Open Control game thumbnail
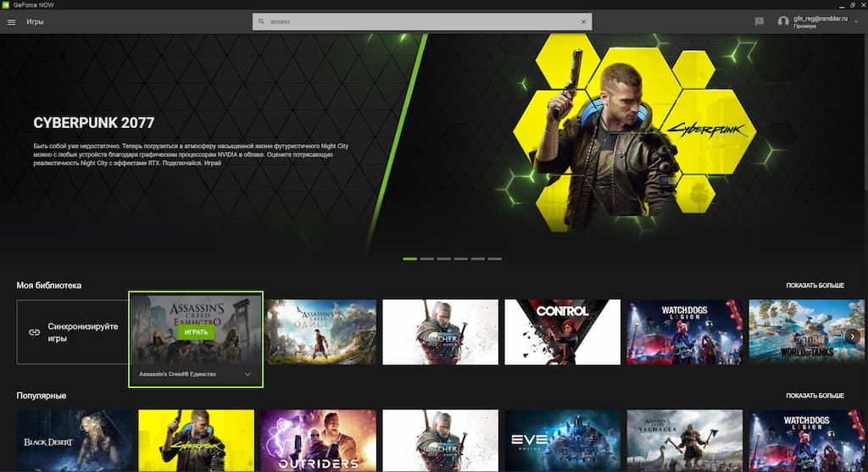868x472 pixels. point(563,332)
